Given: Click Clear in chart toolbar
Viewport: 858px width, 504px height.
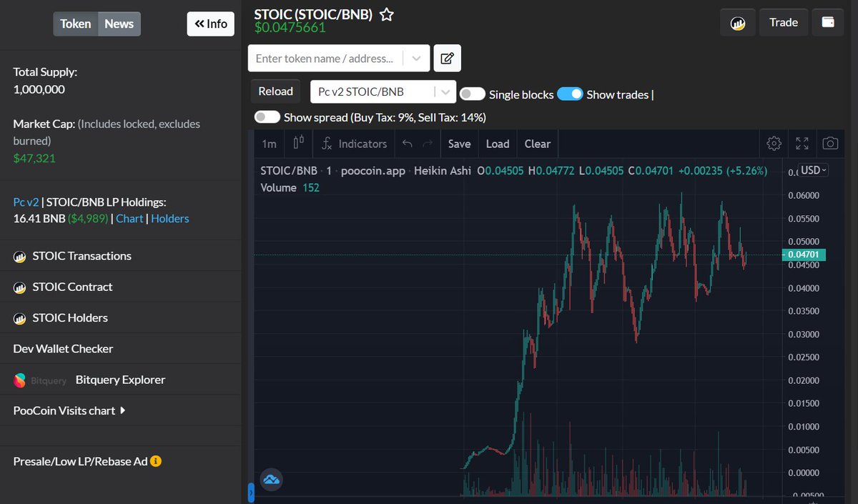Looking at the screenshot, I should click(x=538, y=144).
